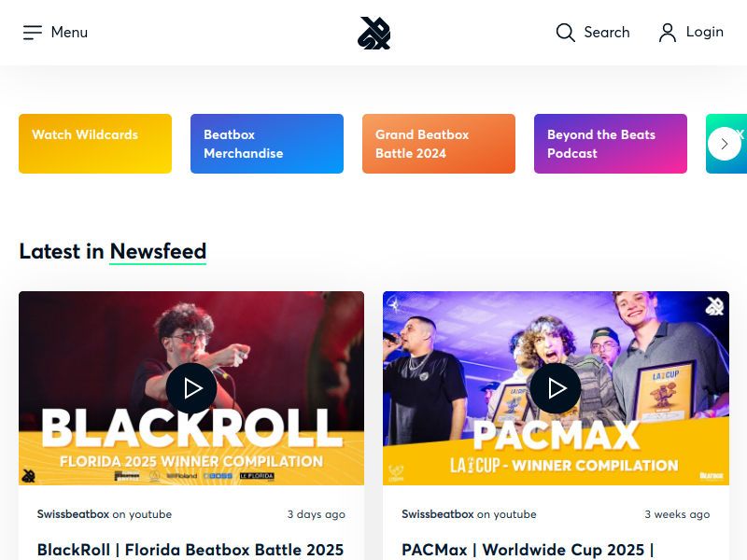Click the 'Search' text label
This screenshot has width=747, height=560.
coord(607,33)
